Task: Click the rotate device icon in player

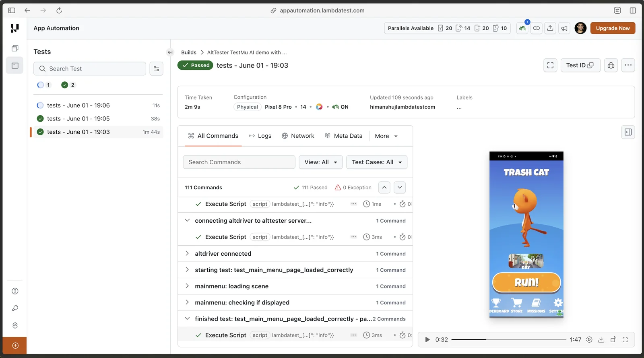Action: click(613, 339)
